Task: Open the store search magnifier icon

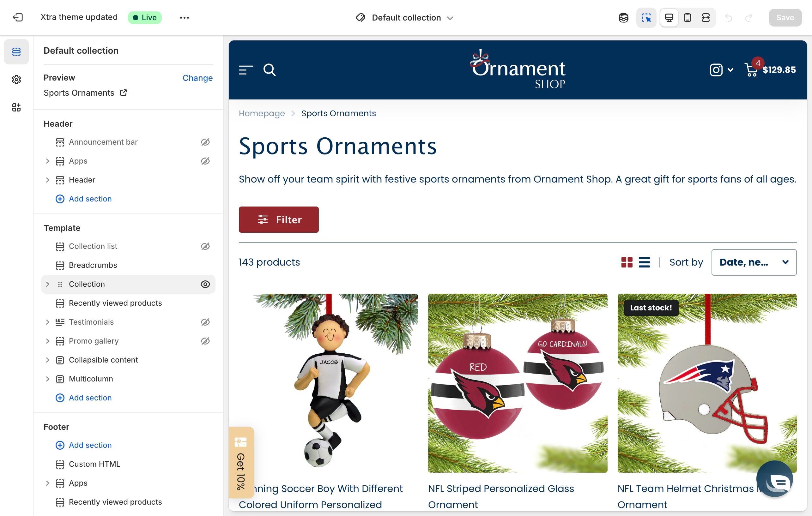Action: coord(270,70)
